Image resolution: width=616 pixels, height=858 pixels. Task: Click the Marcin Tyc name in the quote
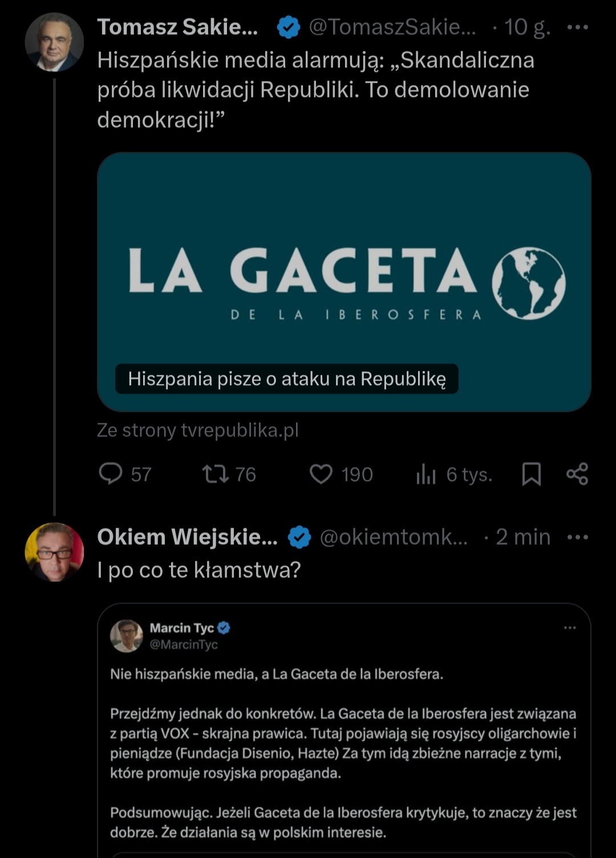(181, 628)
